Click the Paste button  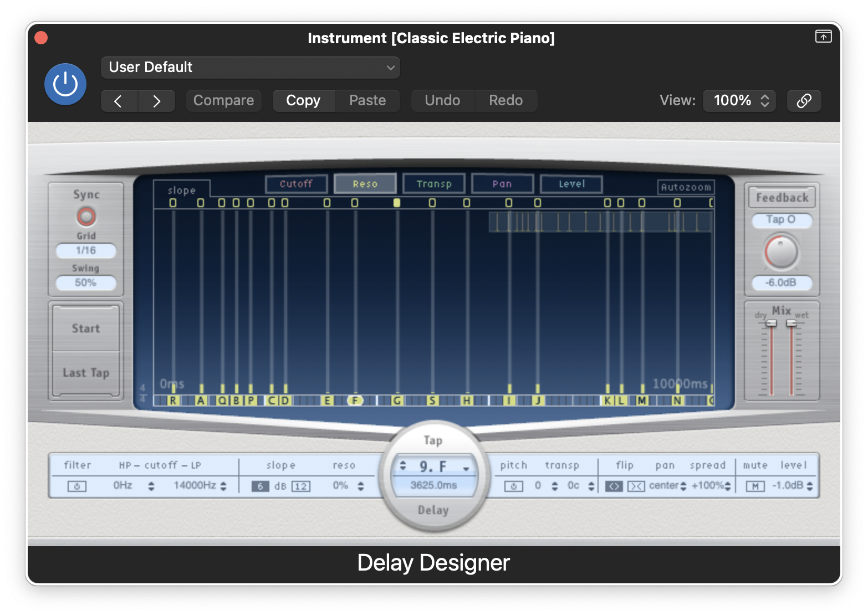367,101
